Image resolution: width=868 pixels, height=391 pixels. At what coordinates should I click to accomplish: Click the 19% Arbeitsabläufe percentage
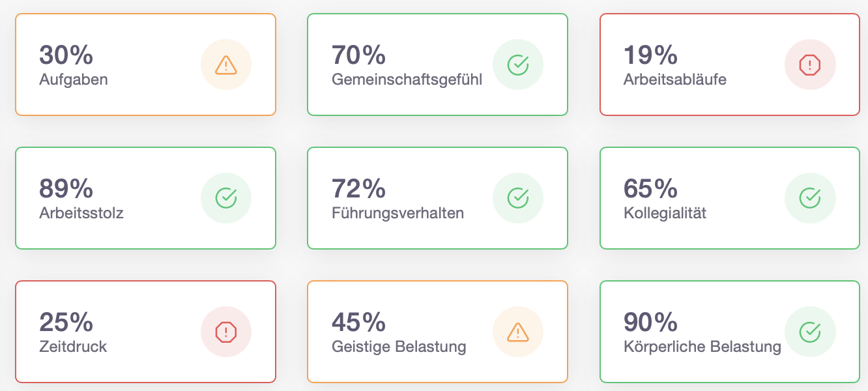pos(650,55)
